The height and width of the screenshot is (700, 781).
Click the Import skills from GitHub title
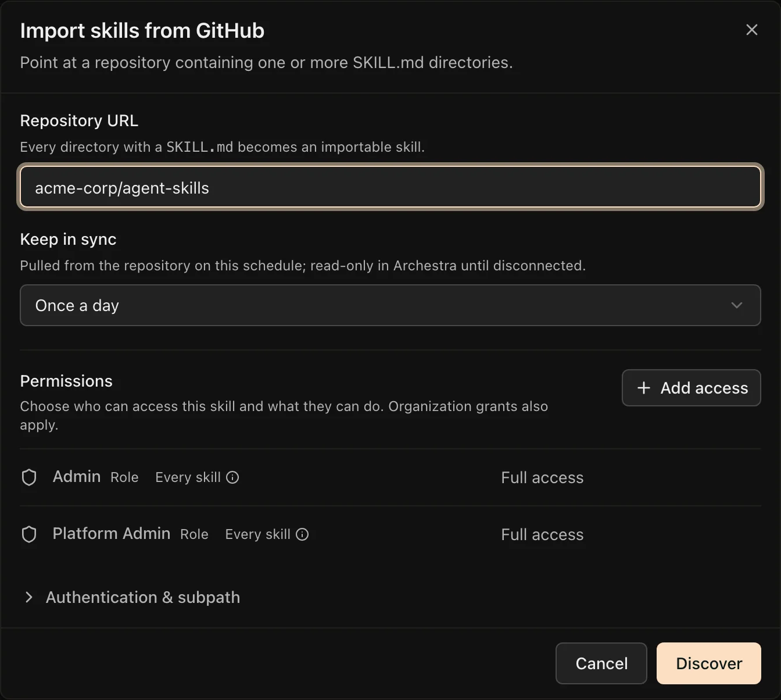(x=142, y=30)
